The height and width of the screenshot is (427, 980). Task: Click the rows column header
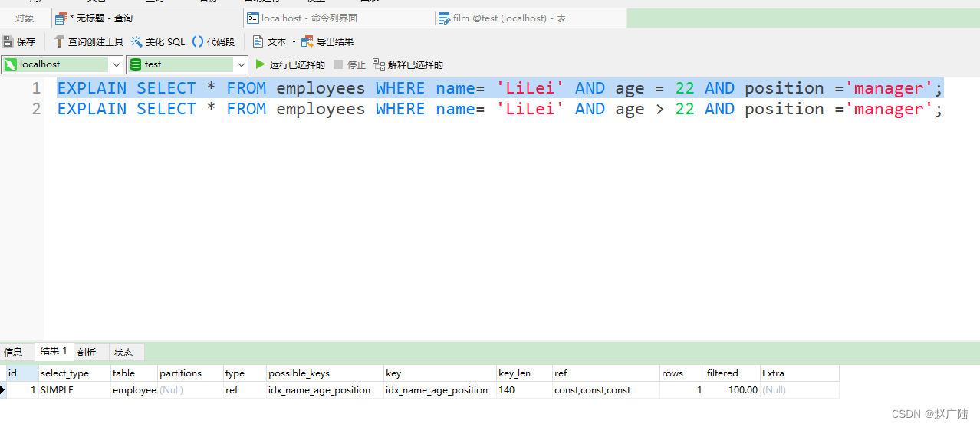(682, 373)
